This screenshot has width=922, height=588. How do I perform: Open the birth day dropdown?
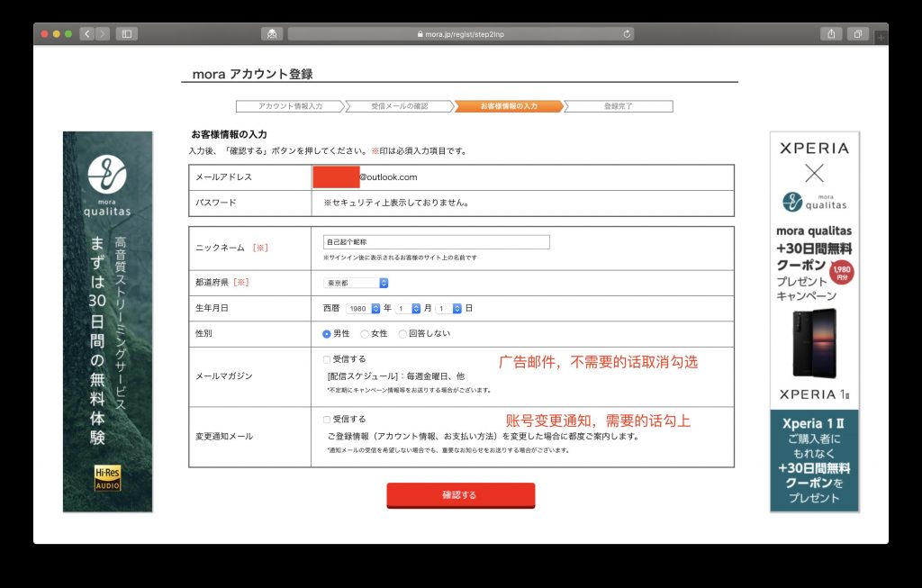[449, 308]
